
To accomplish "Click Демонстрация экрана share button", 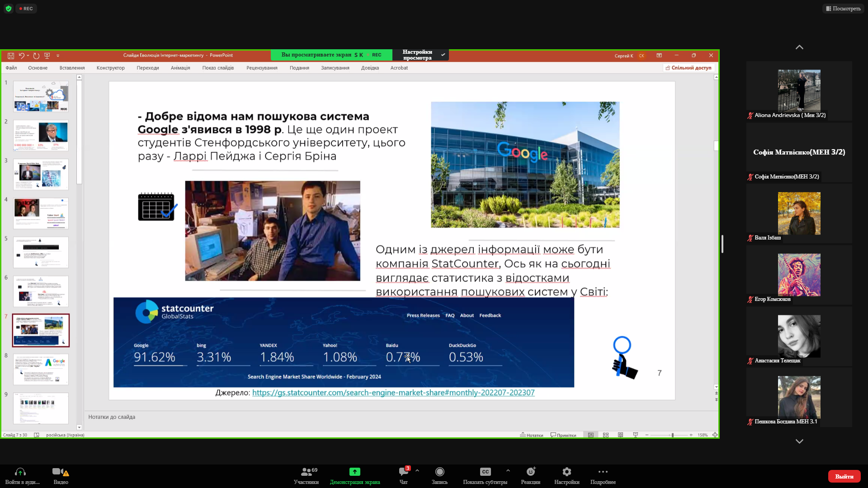I will click(355, 476).
